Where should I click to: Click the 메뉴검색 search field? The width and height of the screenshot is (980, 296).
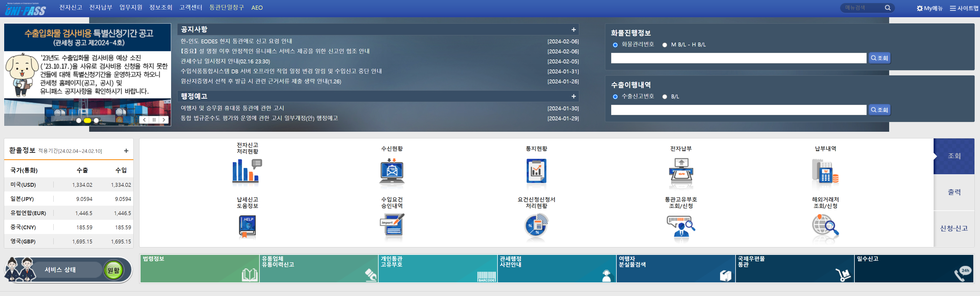863,8
